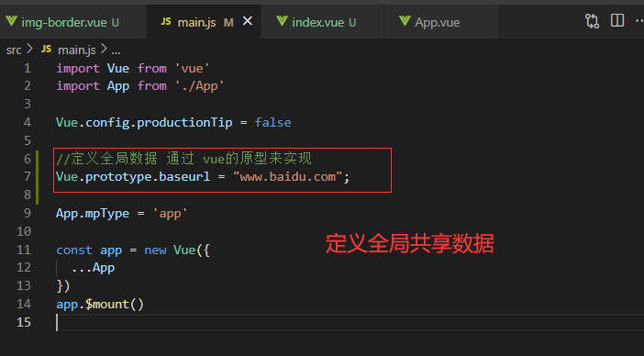Split the editor to the right

click(x=617, y=20)
